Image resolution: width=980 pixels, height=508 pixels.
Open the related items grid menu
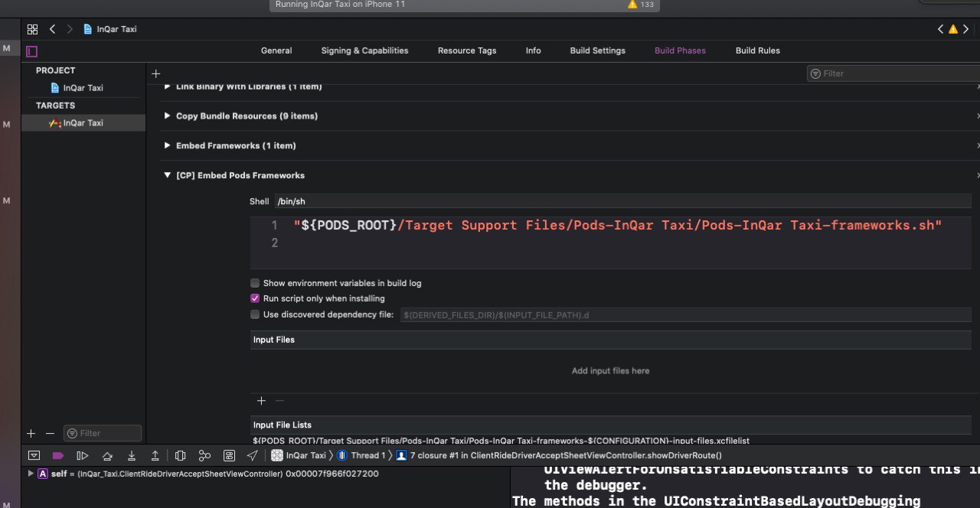[x=32, y=29]
